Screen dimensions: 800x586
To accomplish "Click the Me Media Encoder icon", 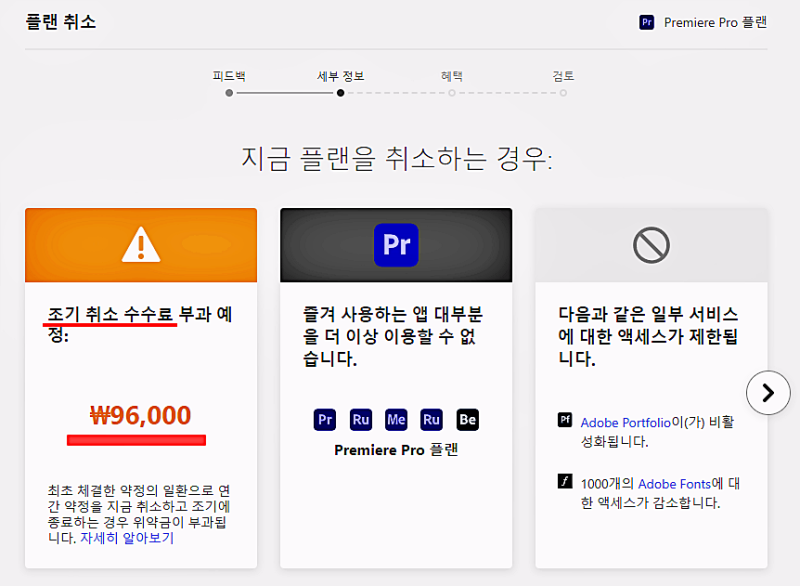I will click(396, 420).
